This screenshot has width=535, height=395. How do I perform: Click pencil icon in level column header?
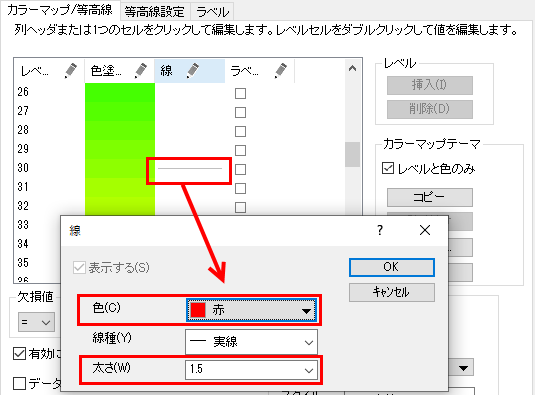[x=71, y=71]
